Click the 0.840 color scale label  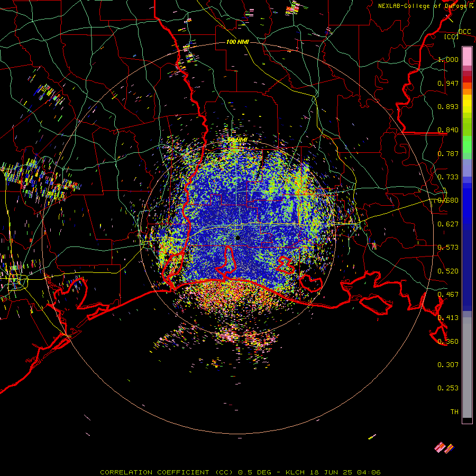click(x=448, y=130)
